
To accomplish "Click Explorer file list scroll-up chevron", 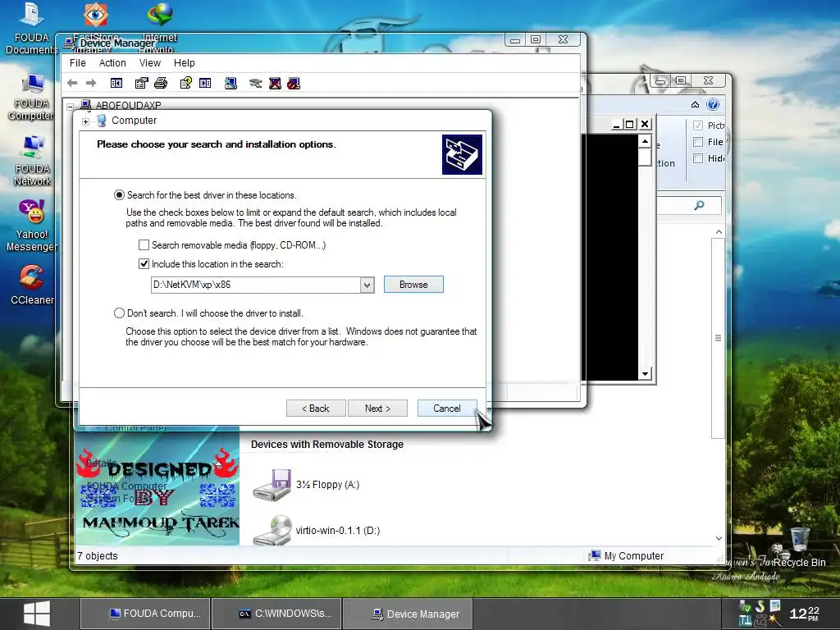I will click(719, 232).
